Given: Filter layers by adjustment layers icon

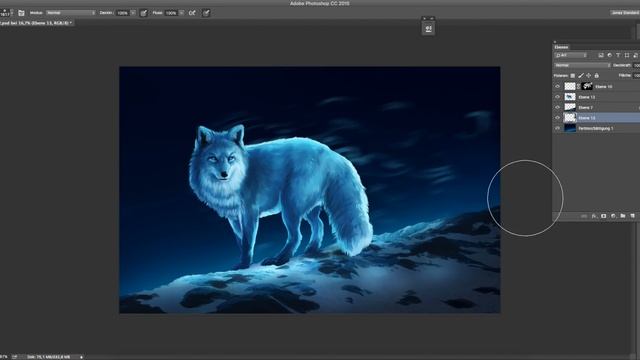Looking at the screenshot, I should coord(610,55).
